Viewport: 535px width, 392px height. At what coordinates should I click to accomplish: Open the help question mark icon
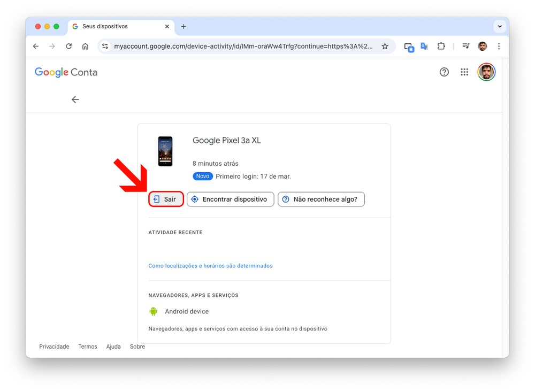coord(444,72)
